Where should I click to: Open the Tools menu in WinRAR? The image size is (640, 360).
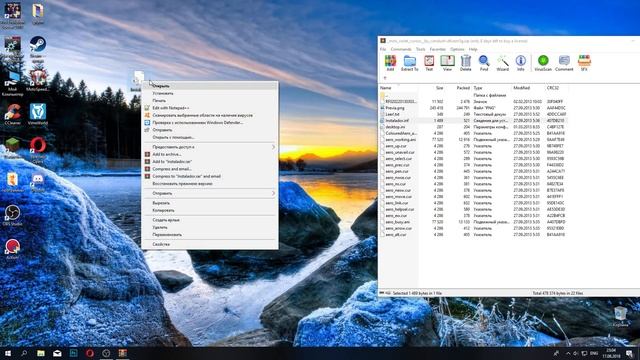[420, 49]
